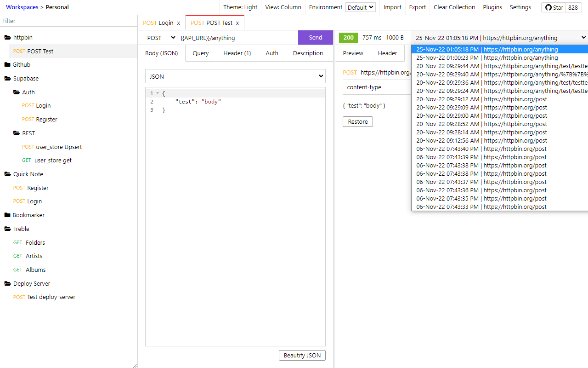The width and height of the screenshot is (588, 368).
Task: Select history entry 06-Nov-22 07:43:33 PM
Action: point(500,207)
